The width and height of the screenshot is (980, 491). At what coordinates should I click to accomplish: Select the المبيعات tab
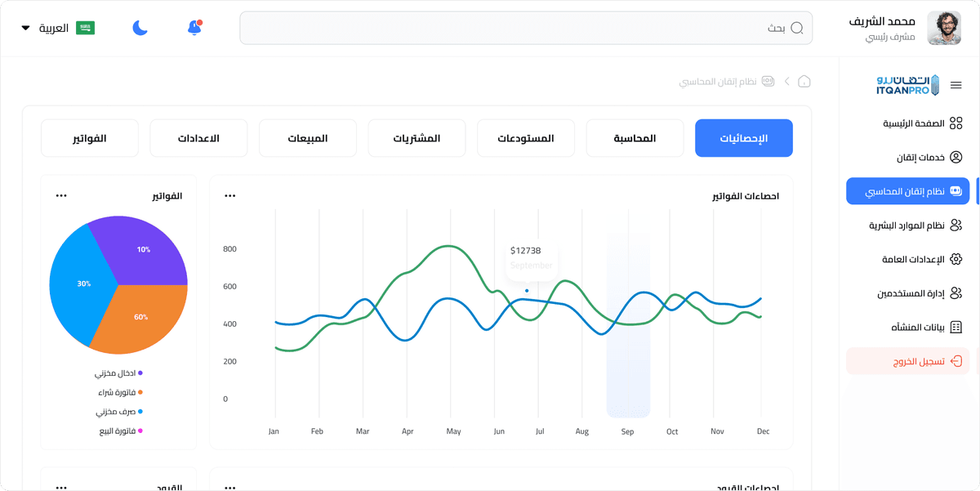[x=307, y=138]
